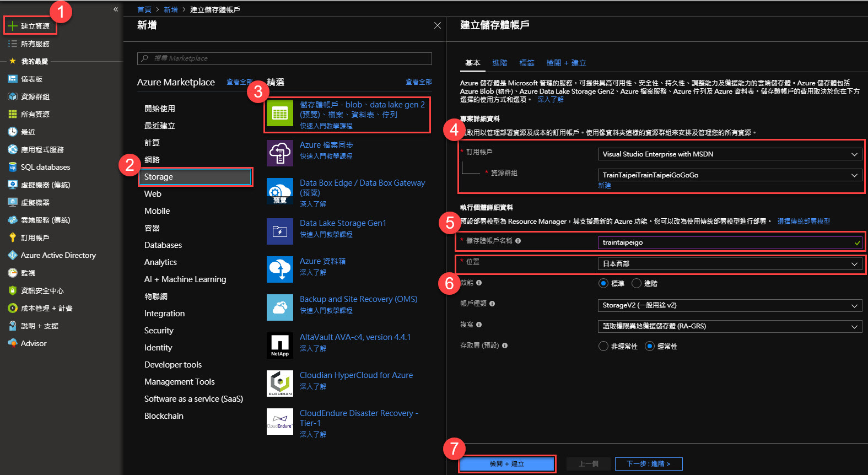Select Databases category in Marketplace
Image resolution: width=868 pixels, height=475 pixels.
click(x=163, y=245)
